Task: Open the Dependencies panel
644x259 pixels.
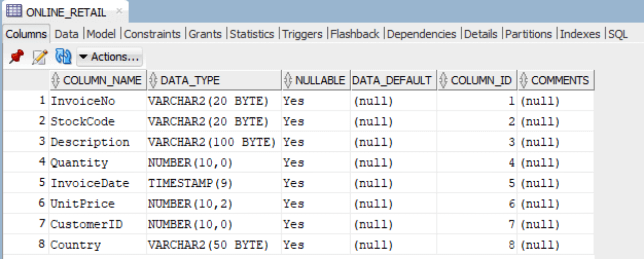Action: click(x=421, y=34)
